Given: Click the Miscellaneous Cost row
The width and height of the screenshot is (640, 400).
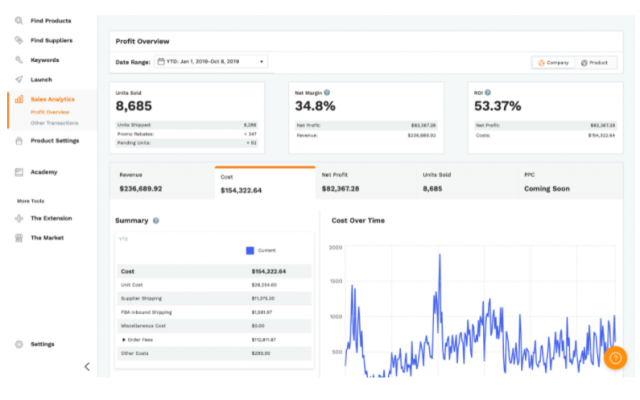Looking at the screenshot, I should coord(214,326).
